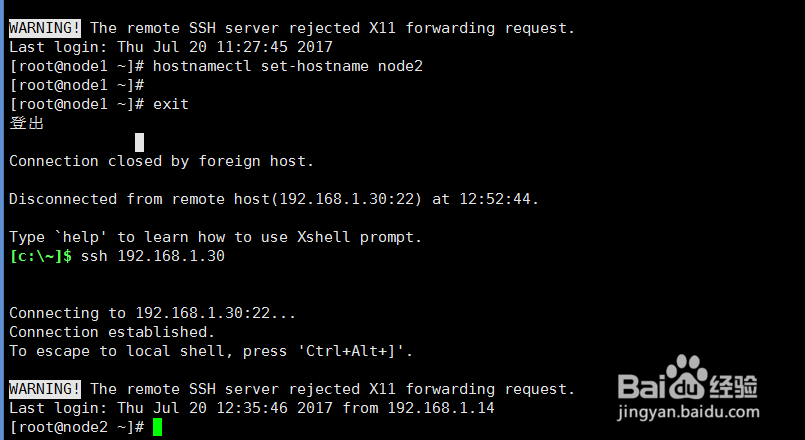Click the green cursor at node2 prompt
The image size is (805, 440).
tap(157, 427)
